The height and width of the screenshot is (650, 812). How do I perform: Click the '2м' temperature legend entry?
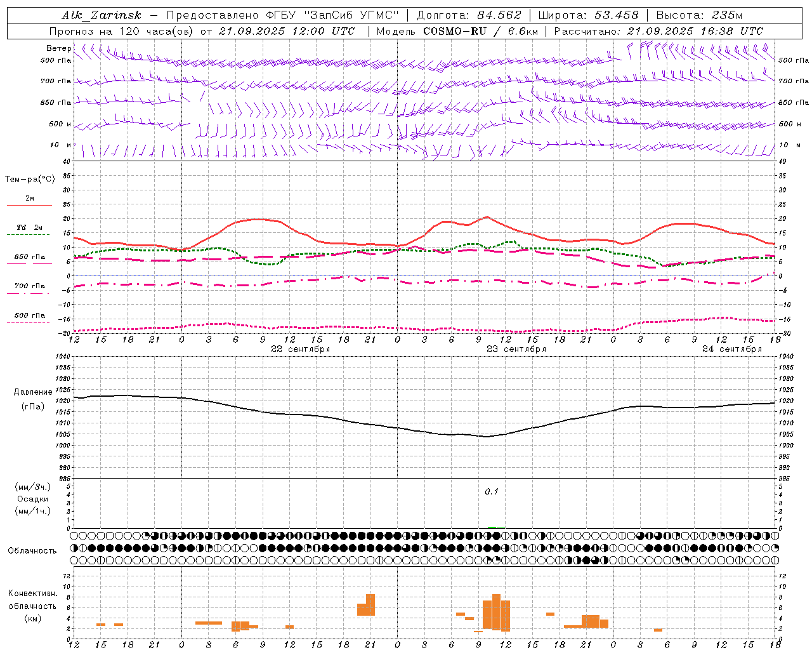click(x=30, y=199)
